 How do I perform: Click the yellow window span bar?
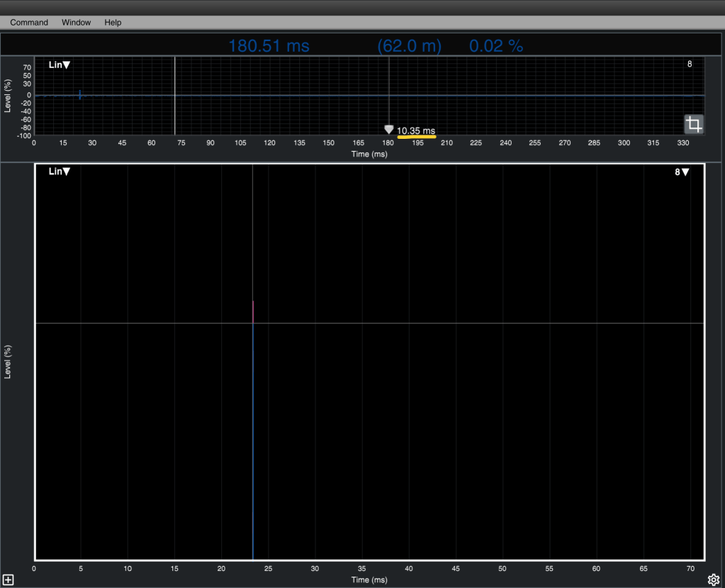pyautogui.click(x=416, y=137)
